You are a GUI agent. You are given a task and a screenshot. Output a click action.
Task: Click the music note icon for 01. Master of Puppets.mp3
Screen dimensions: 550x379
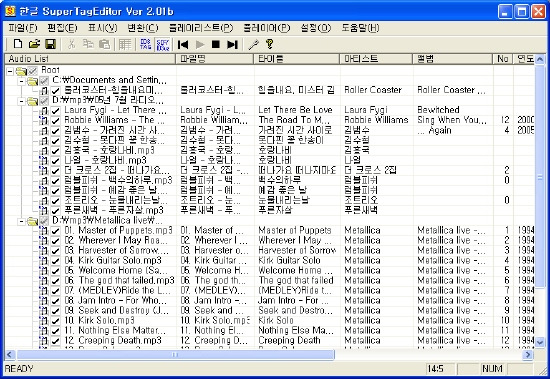coord(44,231)
